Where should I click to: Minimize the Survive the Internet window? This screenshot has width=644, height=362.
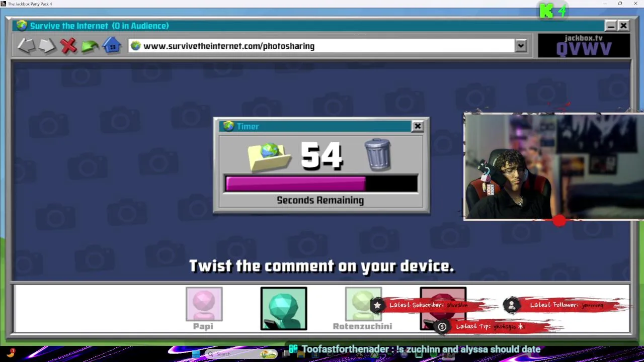(x=610, y=26)
